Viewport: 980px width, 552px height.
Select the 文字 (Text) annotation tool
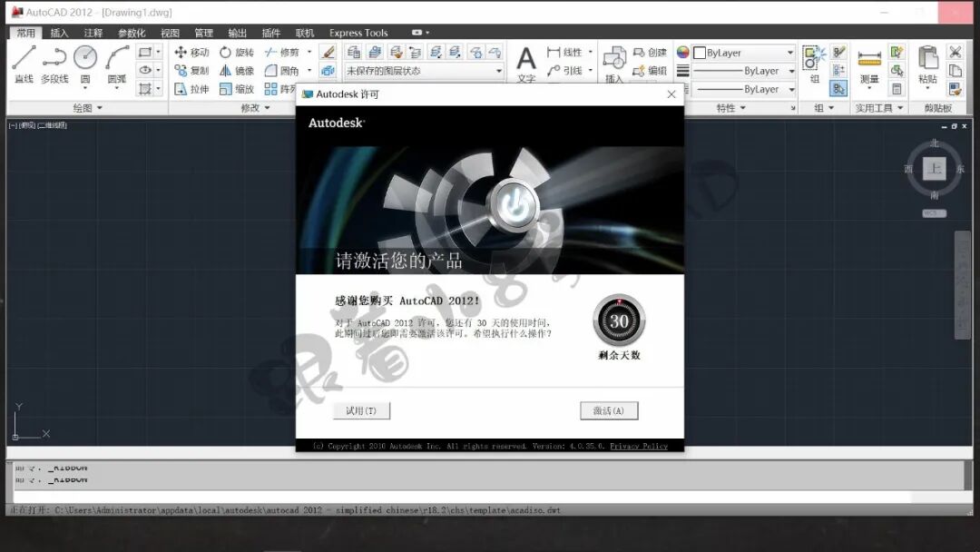pos(526,64)
